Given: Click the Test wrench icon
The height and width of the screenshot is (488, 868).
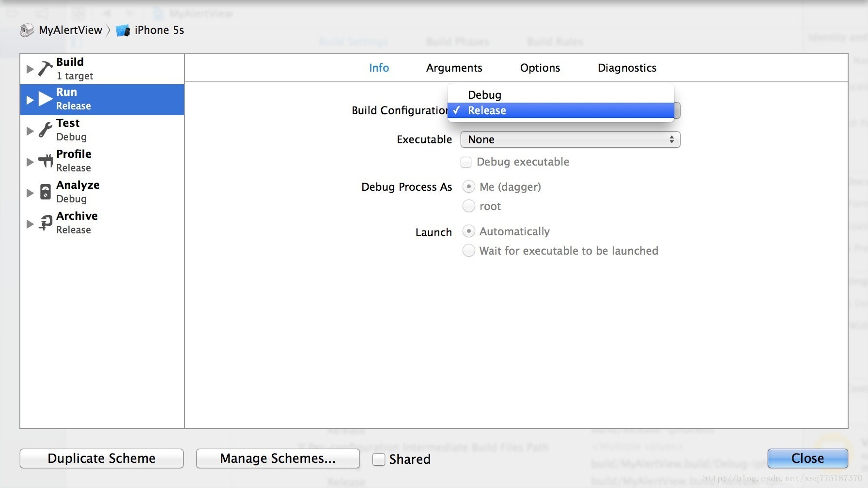Looking at the screenshot, I should click(45, 130).
